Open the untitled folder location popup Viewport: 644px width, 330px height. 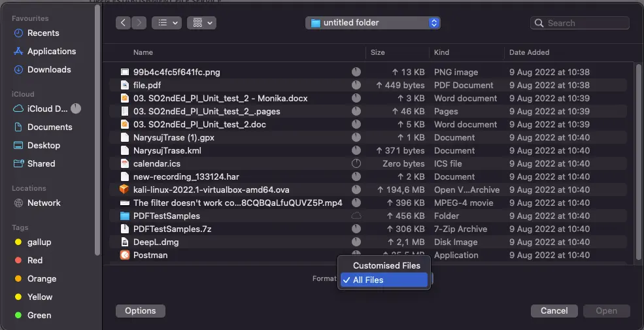click(x=373, y=23)
